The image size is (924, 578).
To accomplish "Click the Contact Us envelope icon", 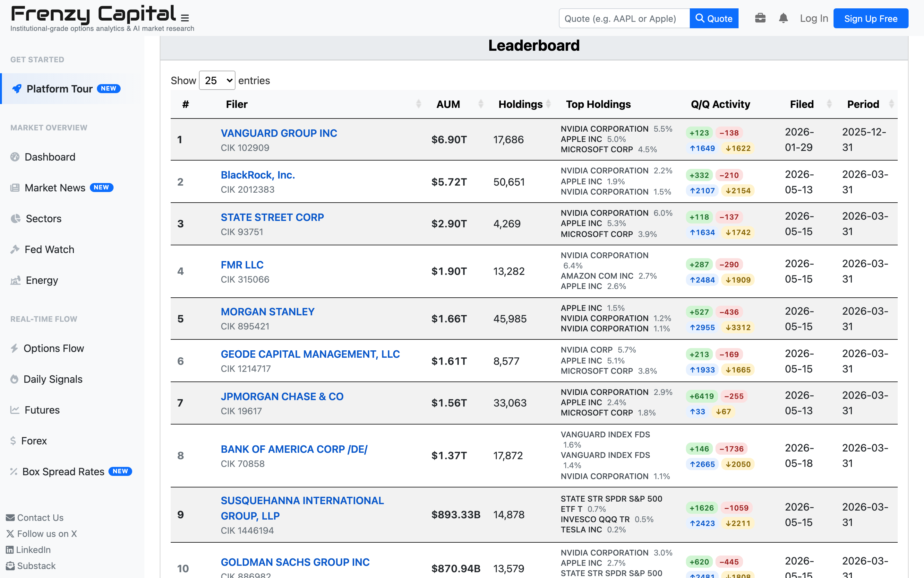I will (x=10, y=518).
